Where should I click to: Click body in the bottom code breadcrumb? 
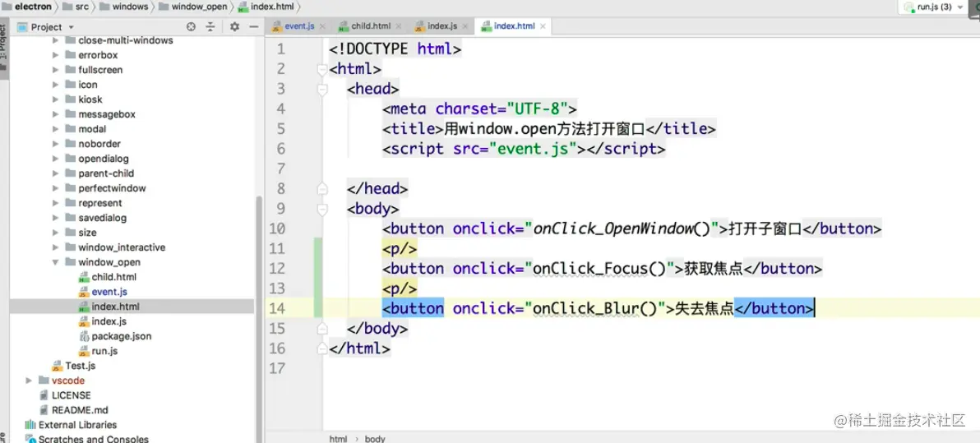tap(375, 439)
